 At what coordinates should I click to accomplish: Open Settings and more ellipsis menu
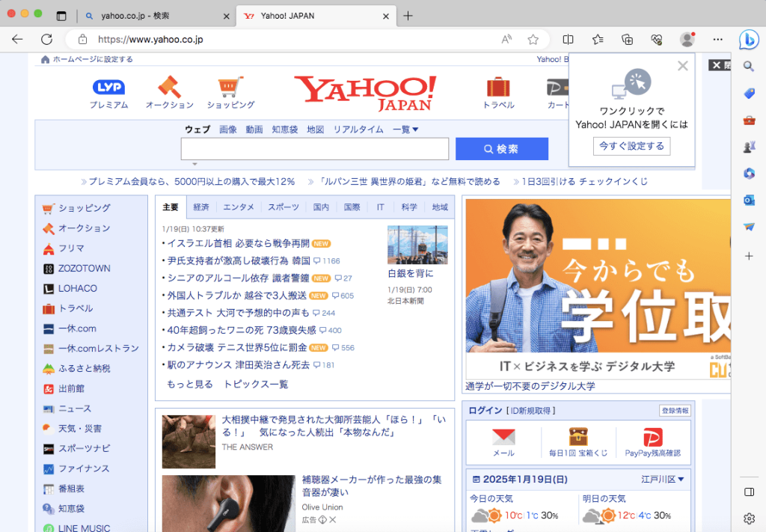(717, 40)
